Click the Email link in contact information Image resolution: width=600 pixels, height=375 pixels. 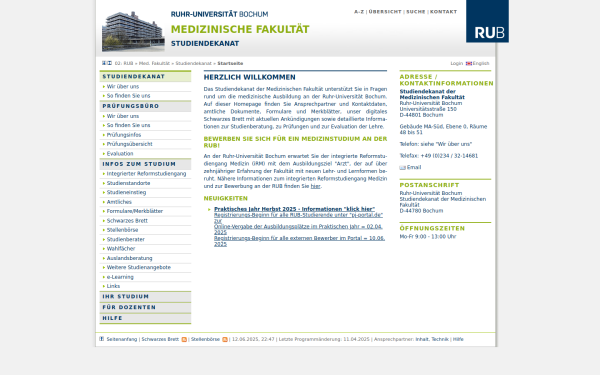(414, 167)
